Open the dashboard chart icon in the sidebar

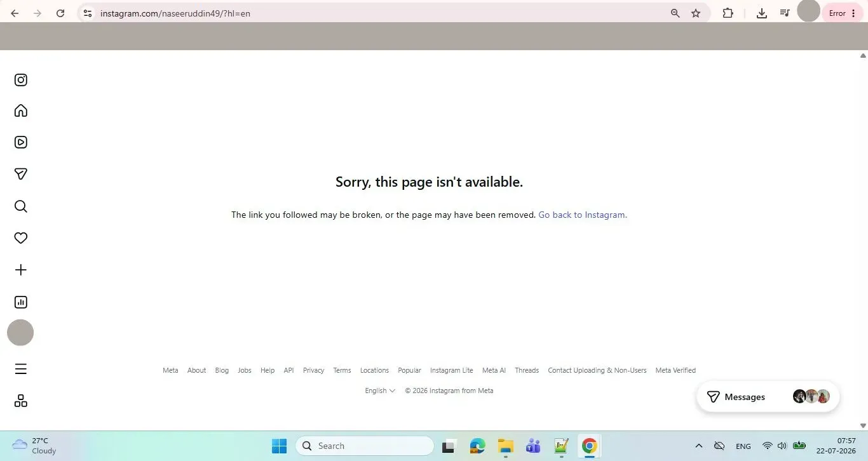coord(21,302)
